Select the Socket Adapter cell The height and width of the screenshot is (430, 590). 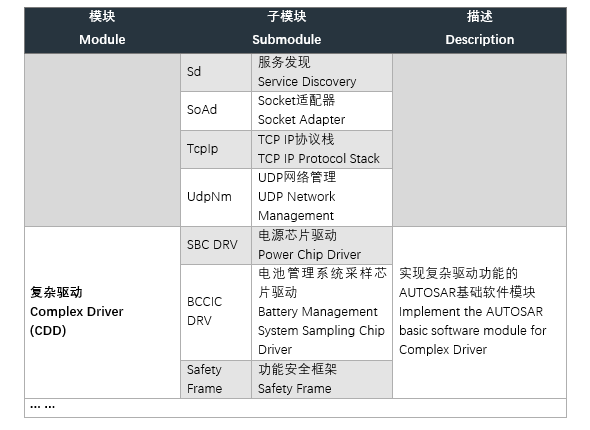tap(322, 111)
